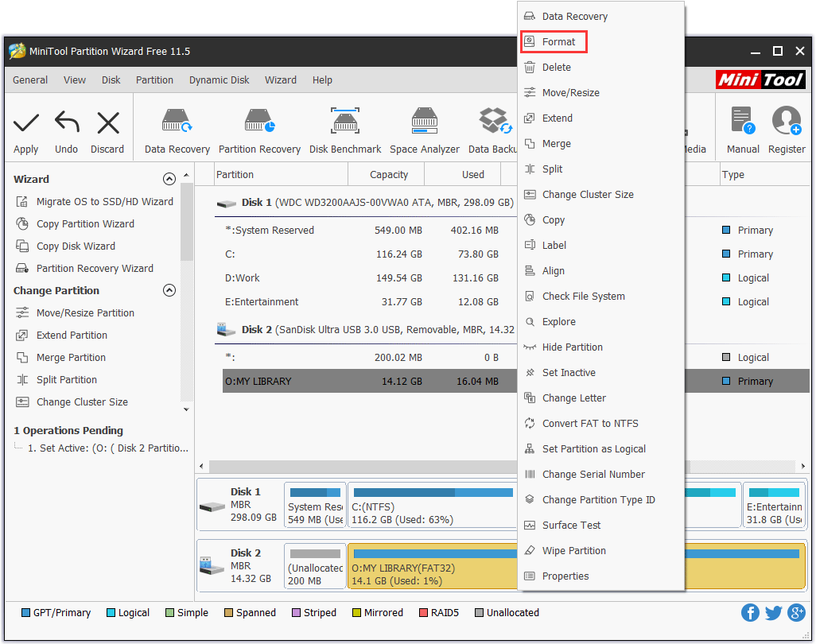This screenshot has width=816, height=644.
Task: Open the Disk menu
Action: tap(111, 80)
